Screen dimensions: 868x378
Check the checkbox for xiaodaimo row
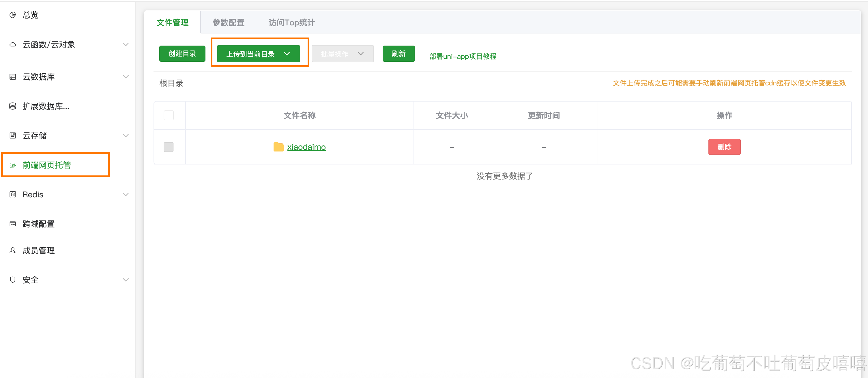click(x=169, y=147)
